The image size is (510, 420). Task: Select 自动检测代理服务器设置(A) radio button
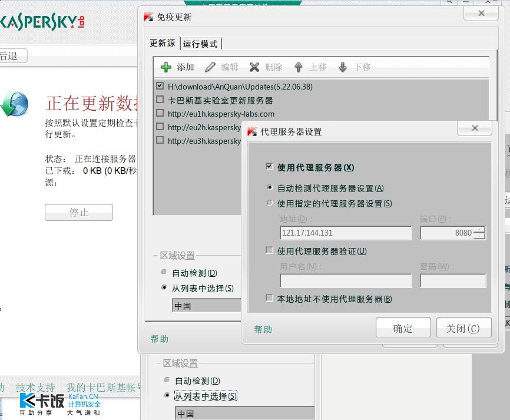(x=269, y=187)
